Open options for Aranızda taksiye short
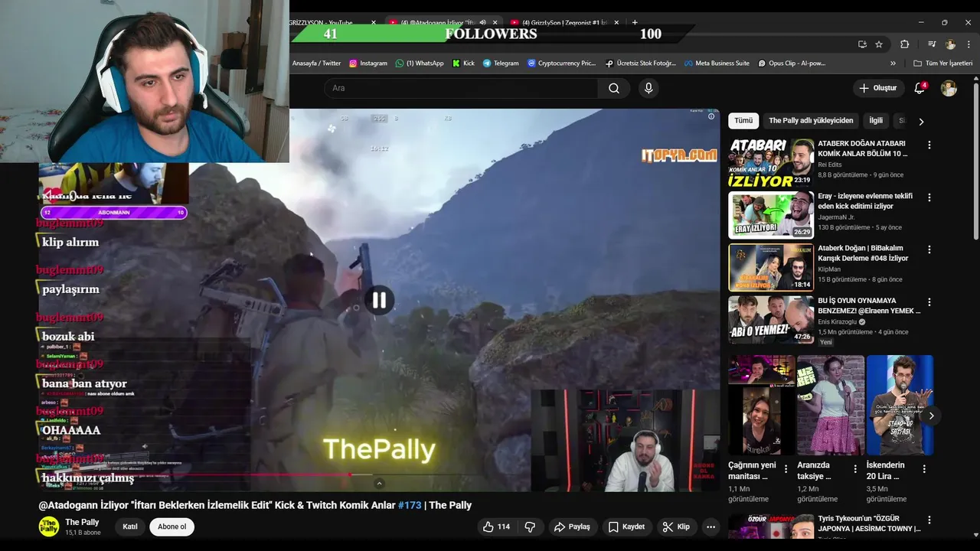 855,468
